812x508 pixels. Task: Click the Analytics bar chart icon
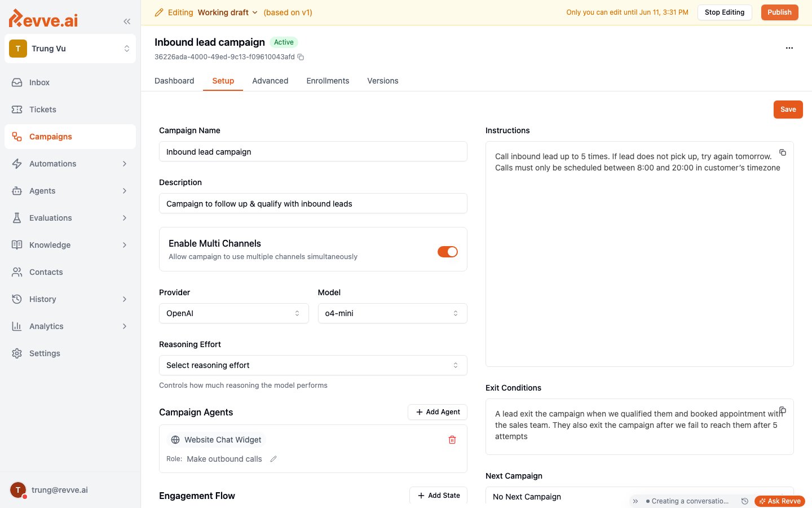click(x=17, y=326)
